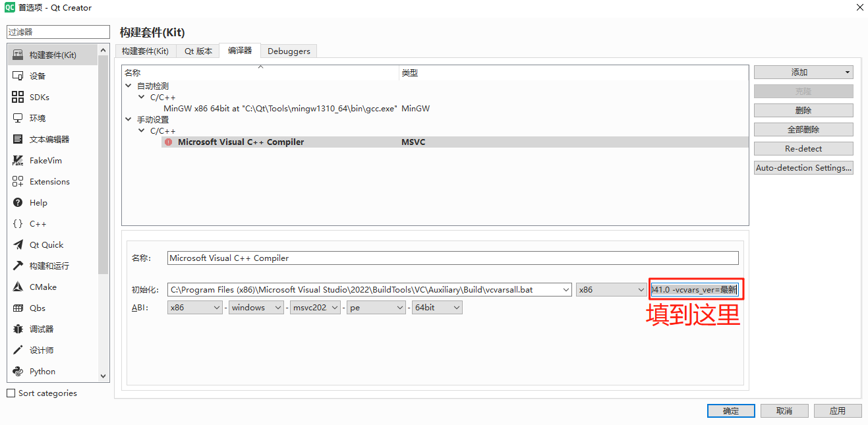Viewport: 868px width, 425px height.
Task: Open the ABI windows OS dropdown
Action: (x=256, y=308)
